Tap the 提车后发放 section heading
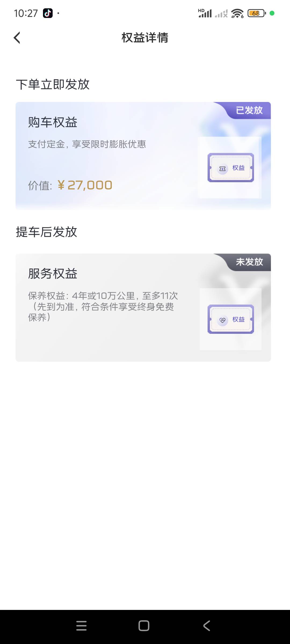The image size is (290, 644). [x=46, y=232]
